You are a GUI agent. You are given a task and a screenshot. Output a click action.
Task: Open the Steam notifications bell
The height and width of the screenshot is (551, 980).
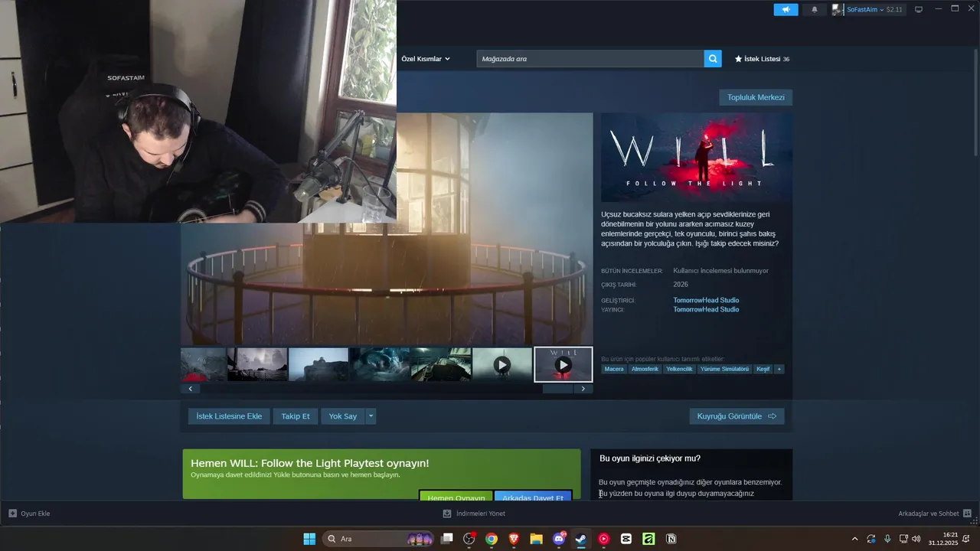(814, 10)
